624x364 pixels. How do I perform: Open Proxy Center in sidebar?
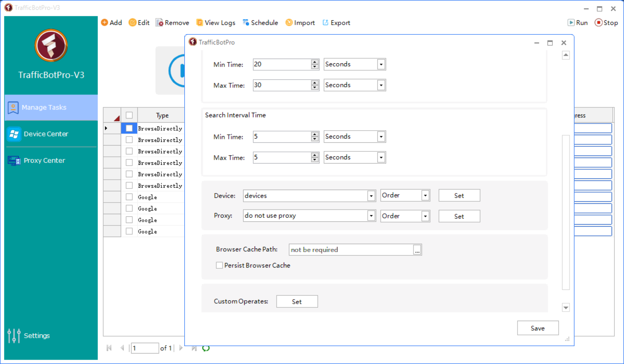click(51, 161)
